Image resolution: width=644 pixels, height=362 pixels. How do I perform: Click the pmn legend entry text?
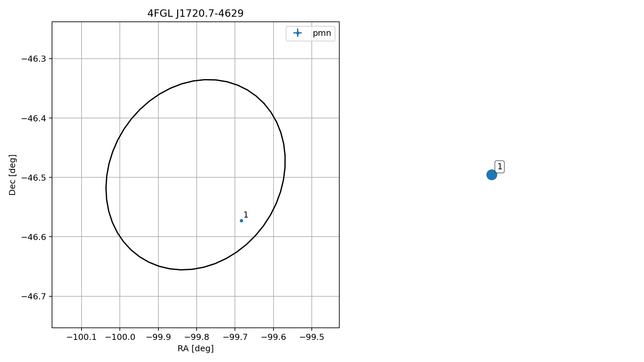[x=322, y=33]
